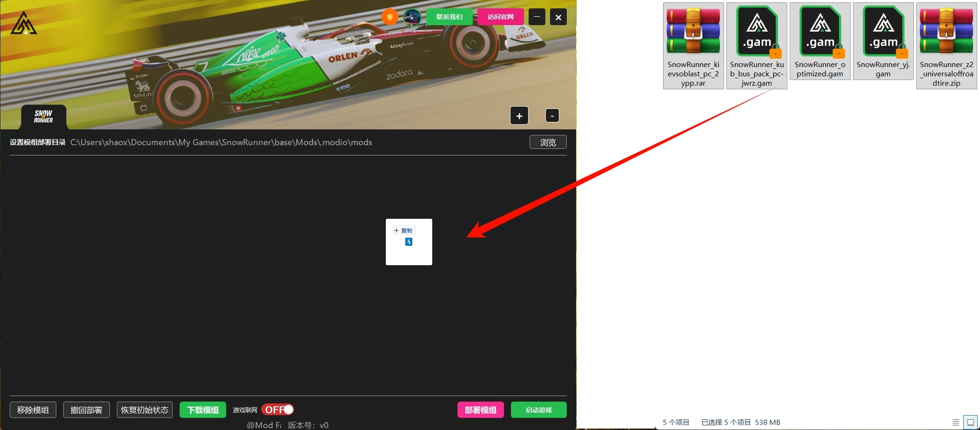
Task: Click the 移除模组 remove button
Action: pyautogui.click(x=33, y=410)
